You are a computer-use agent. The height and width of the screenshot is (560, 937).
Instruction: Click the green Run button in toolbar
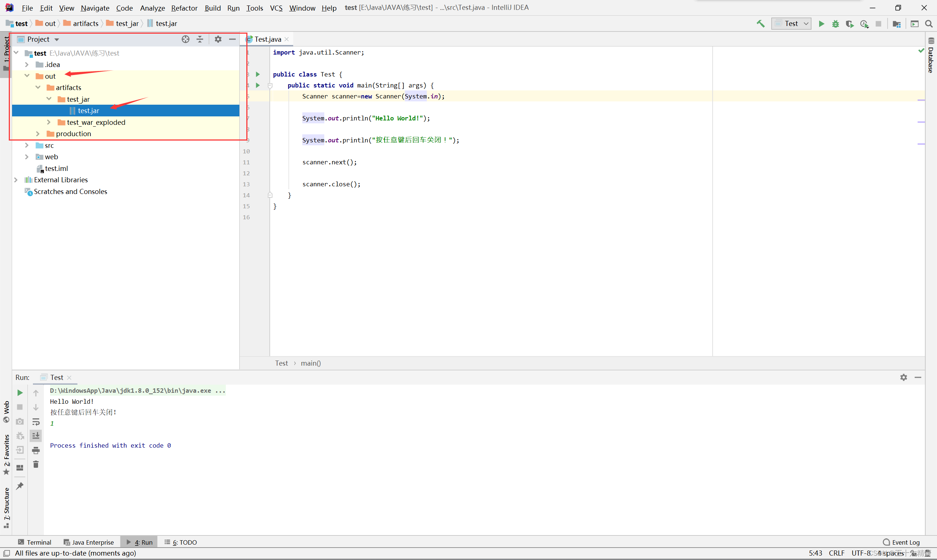[x=821, y=24]
